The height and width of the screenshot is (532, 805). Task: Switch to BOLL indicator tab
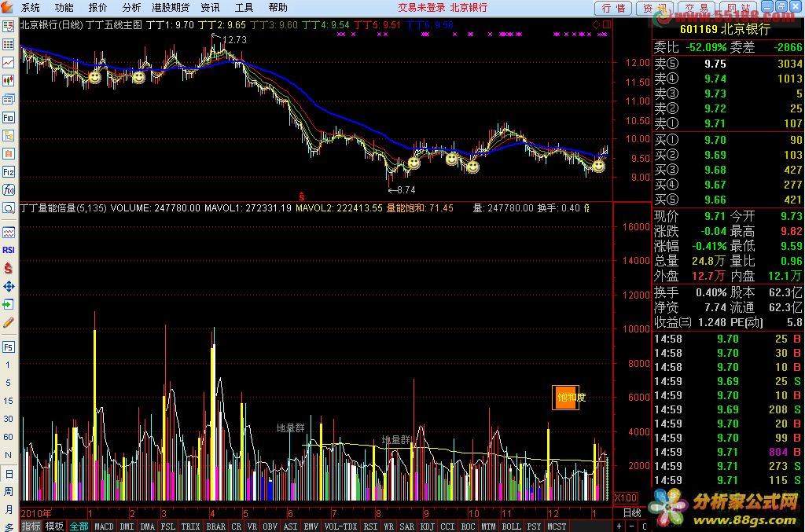(511, 526)
